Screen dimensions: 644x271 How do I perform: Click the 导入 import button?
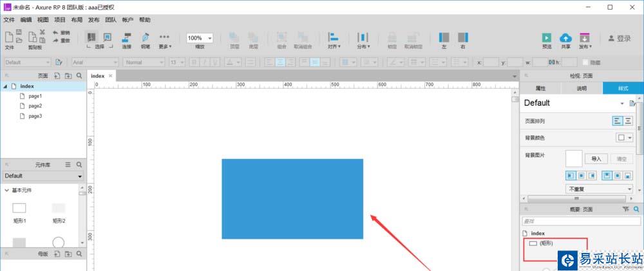[x=596, y=158]
